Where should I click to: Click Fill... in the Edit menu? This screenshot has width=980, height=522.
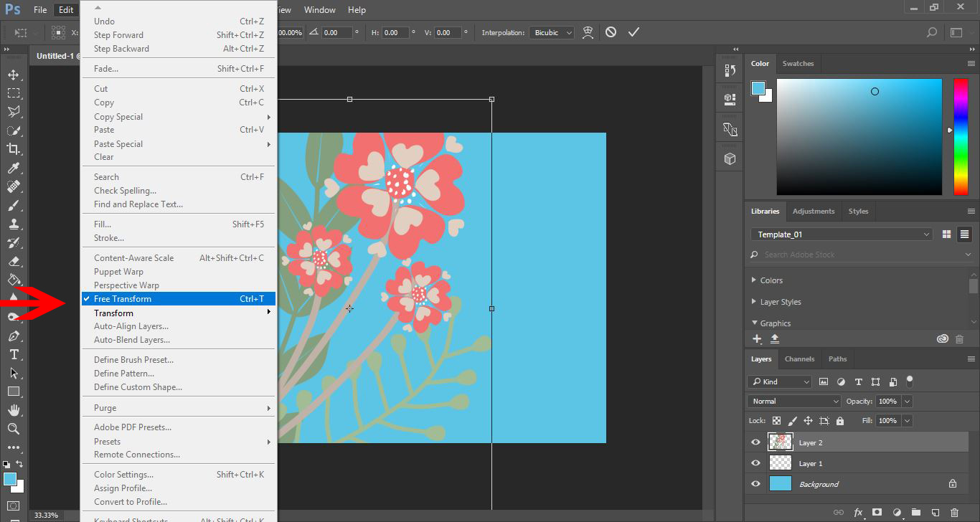pyautogui.click(x=101, y=224)
